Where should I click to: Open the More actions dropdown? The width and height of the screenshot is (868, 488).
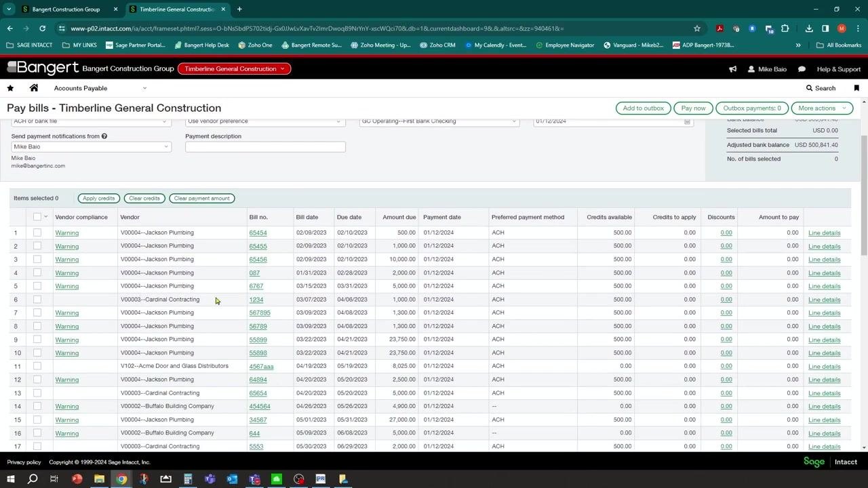(822, 108)
